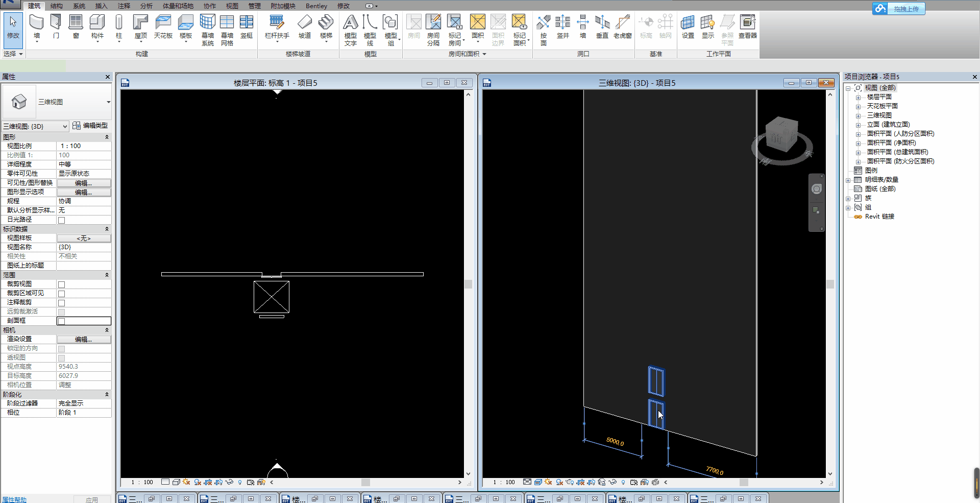
Task: Open the 属性帮助 link
Action: pos(14,499)
